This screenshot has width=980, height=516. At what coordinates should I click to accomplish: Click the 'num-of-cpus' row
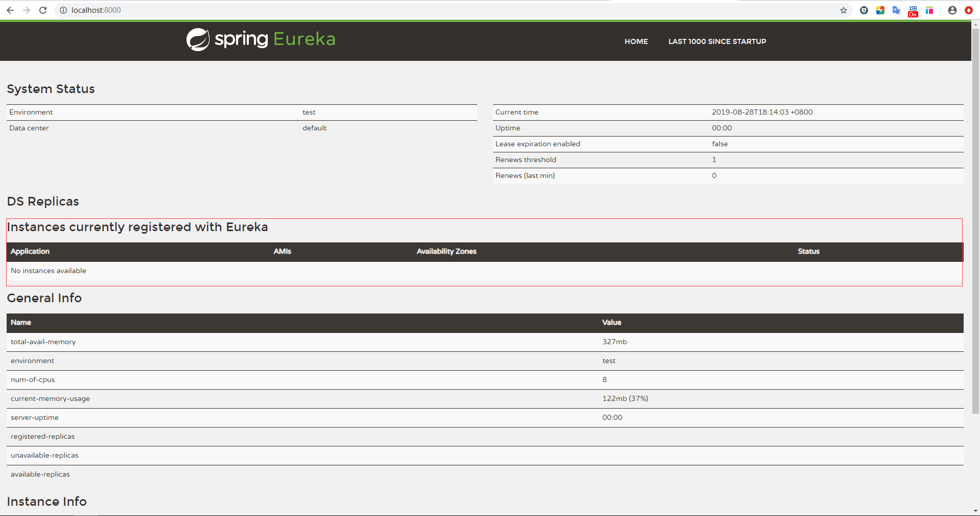click(x=485, y=380)
